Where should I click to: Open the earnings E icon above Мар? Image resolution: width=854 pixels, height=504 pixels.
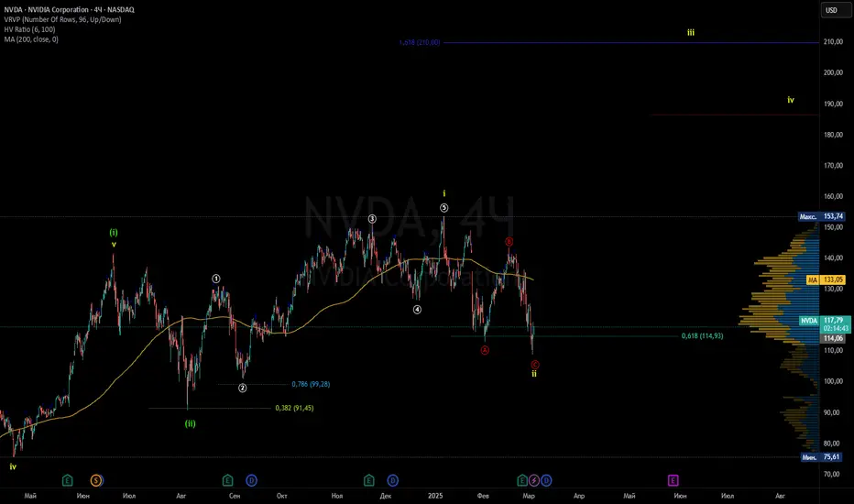[521, 480]
